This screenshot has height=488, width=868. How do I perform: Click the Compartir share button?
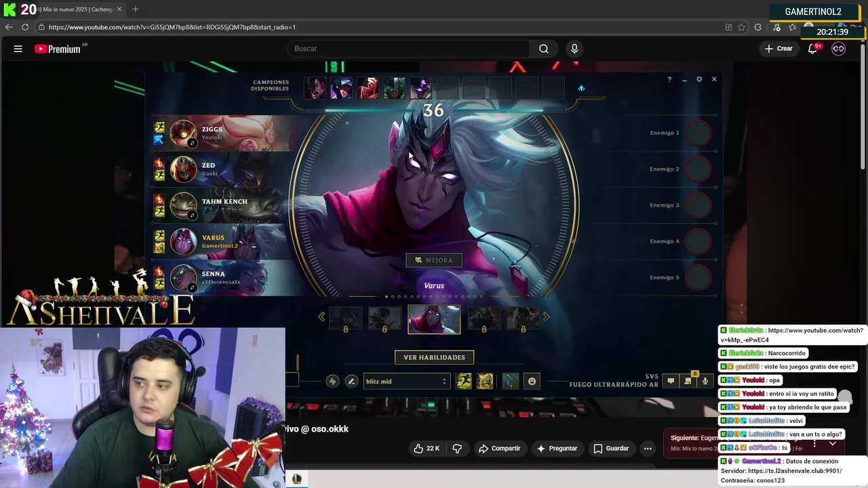499,448
